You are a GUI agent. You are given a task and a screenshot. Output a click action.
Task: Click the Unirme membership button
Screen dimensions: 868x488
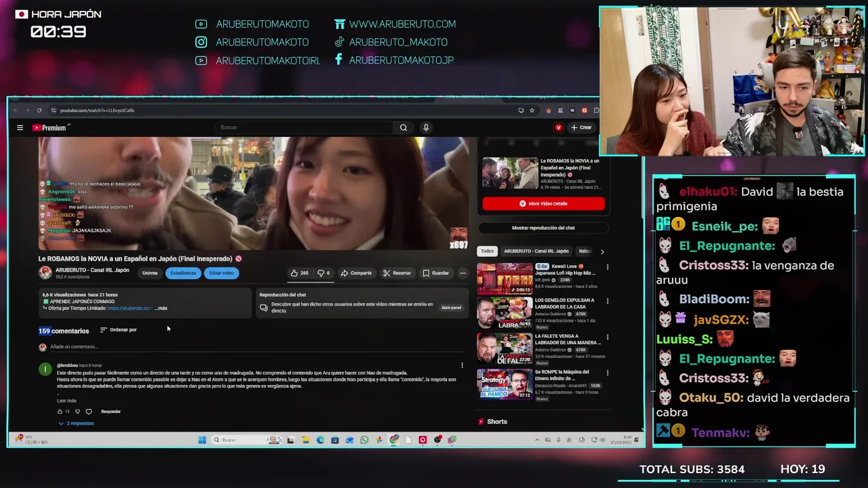point(150,273)
